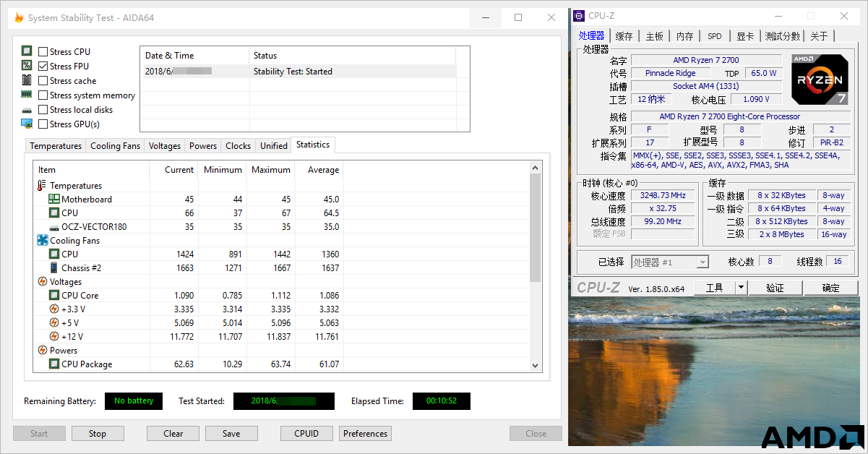Select the Statistics tab
The image size is (868, 454).
pyautogui.click(x=313, y=145)
